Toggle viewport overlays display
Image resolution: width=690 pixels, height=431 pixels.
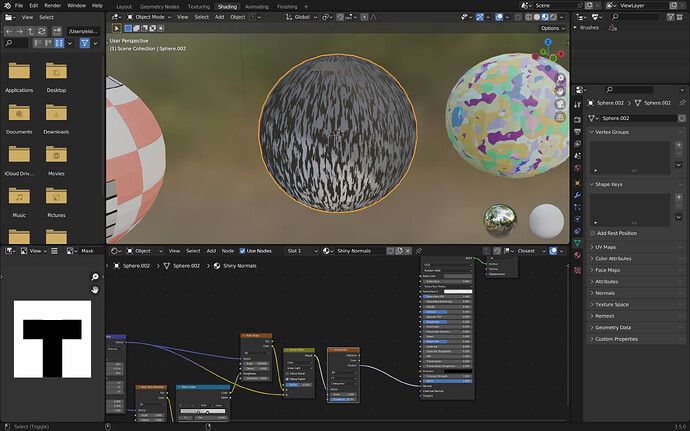499,17
